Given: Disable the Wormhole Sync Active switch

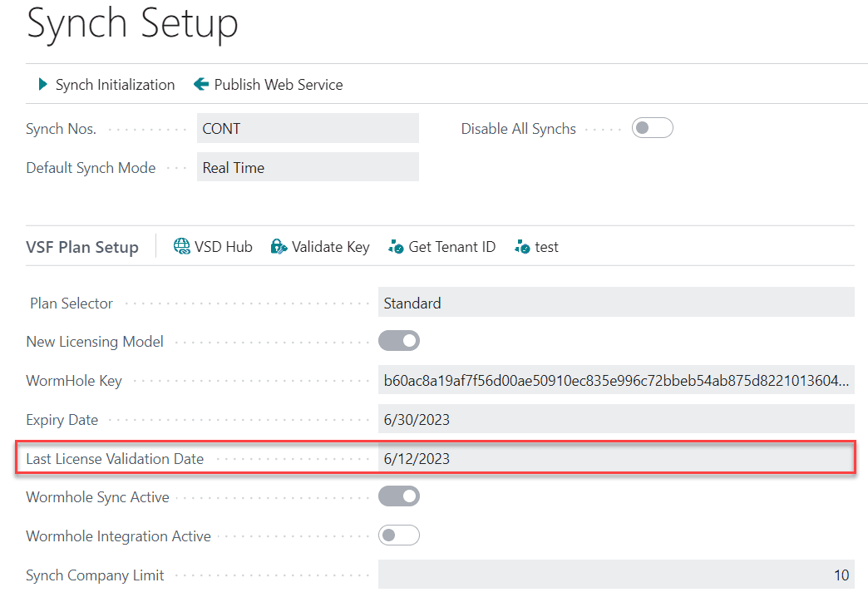Looking at the screenshot, I should point(399,496).
